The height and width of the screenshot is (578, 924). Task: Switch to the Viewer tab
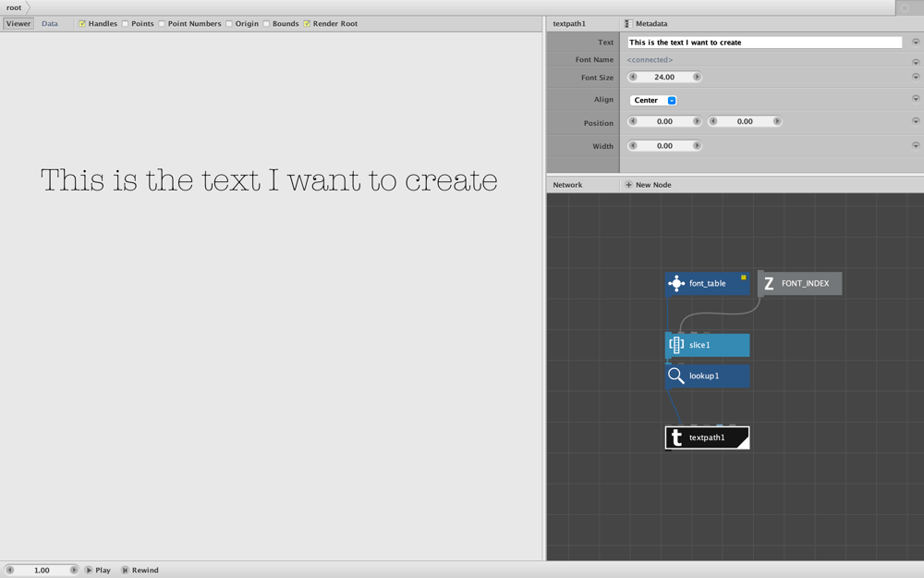point(18,24)
